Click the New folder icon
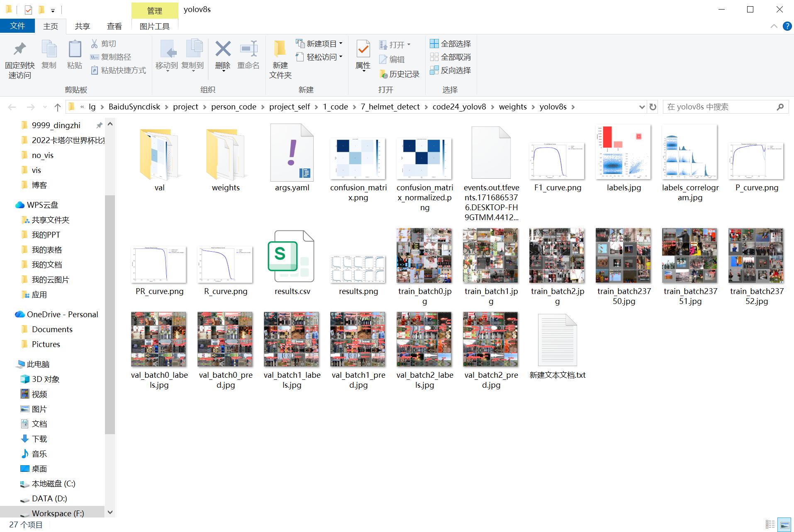 (280, 49)
